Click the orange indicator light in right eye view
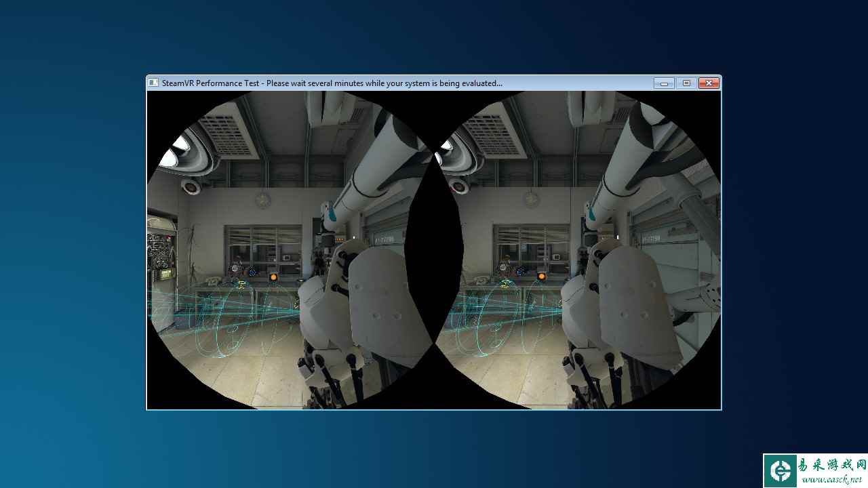 click(541, 276)
